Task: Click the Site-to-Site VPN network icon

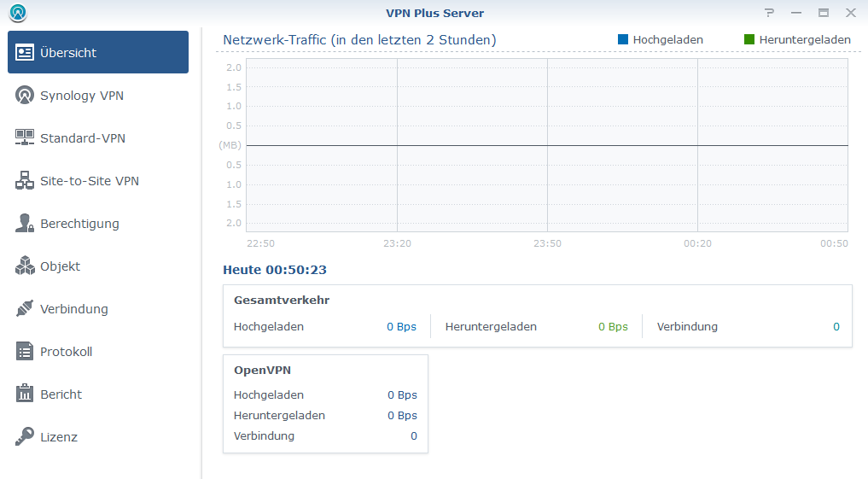Action: 25,180
